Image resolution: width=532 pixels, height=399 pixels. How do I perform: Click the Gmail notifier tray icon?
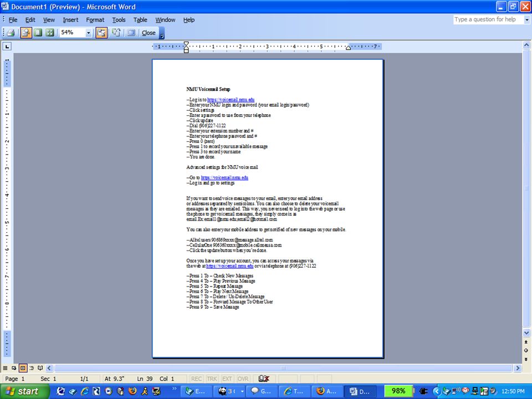466,391
